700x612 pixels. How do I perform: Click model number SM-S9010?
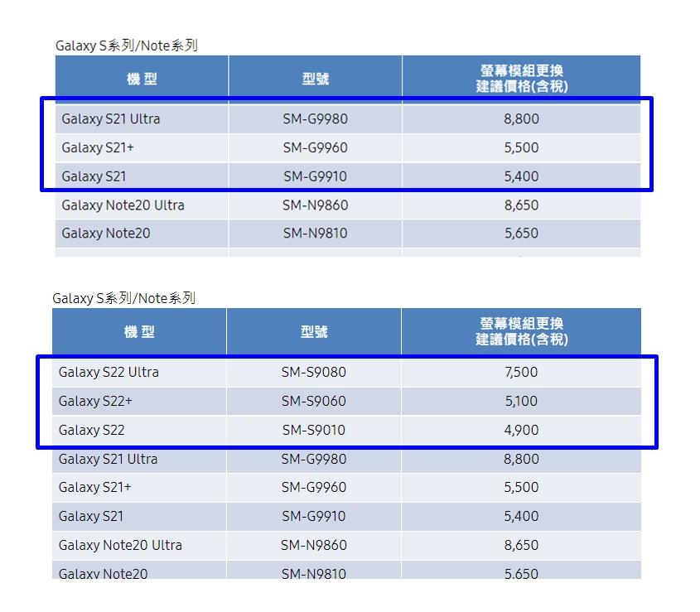[313, 431]
